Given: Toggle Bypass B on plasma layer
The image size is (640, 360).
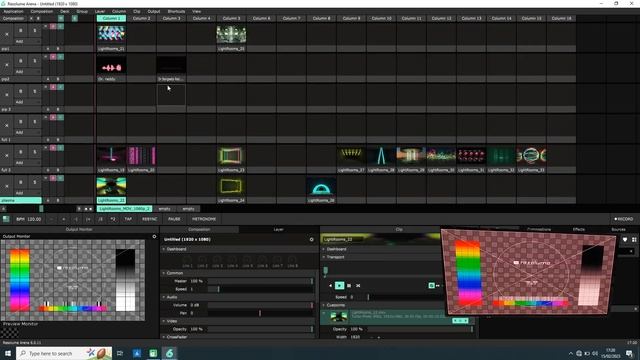Looking at the screenshot, I should (x=21, y=182).
